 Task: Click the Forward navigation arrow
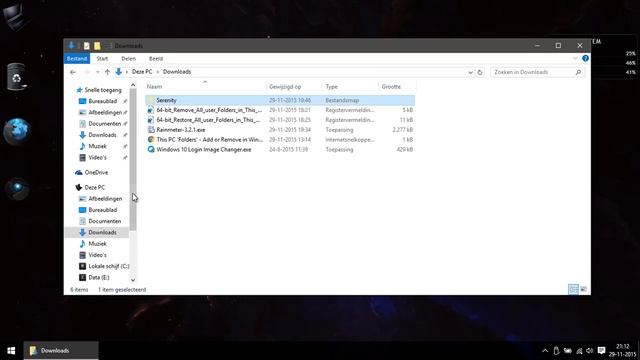[87, 72]
